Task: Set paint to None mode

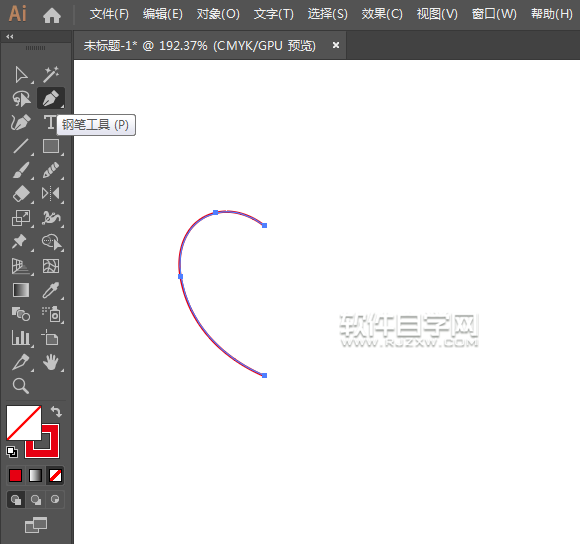Action: click(x=55, y=476)
